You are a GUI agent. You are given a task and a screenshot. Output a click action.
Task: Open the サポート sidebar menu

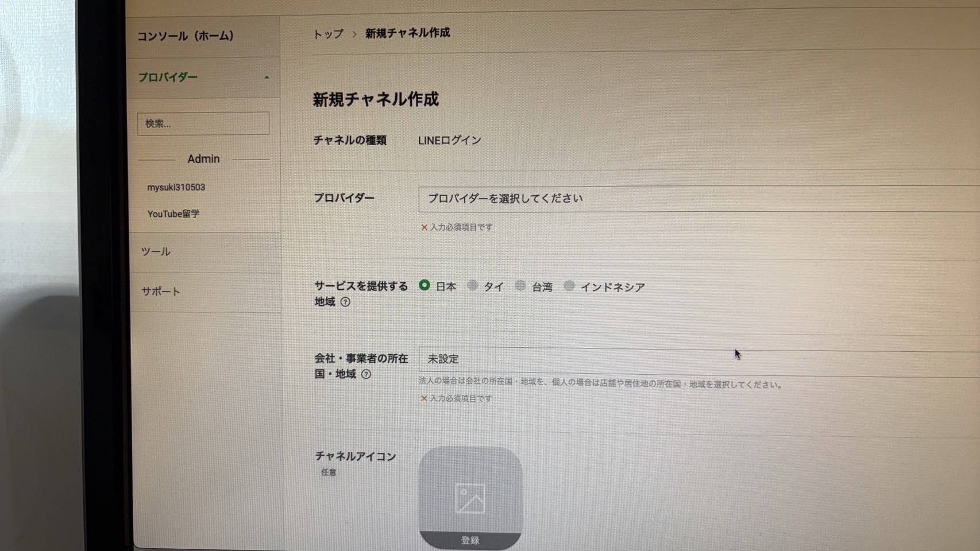coord(161,291)
